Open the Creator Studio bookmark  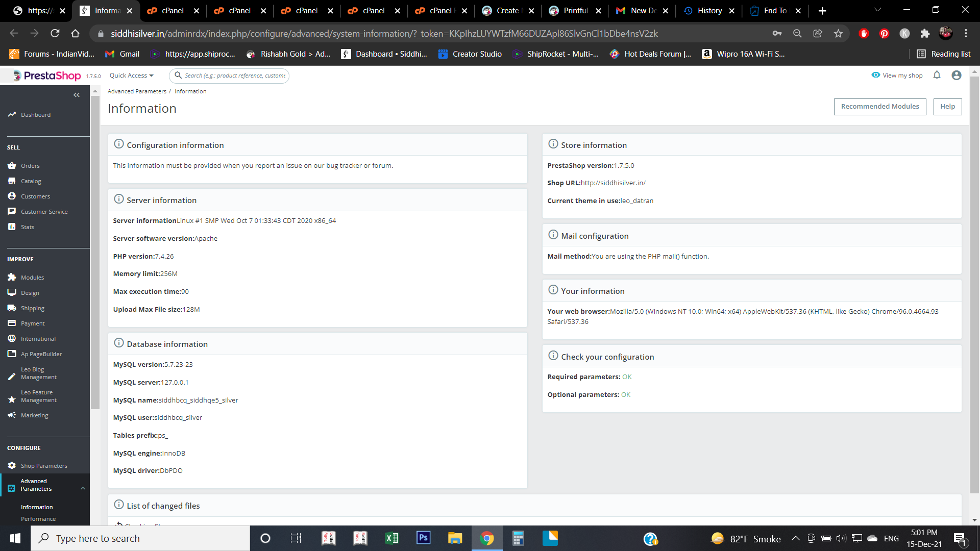coord(470,54)
